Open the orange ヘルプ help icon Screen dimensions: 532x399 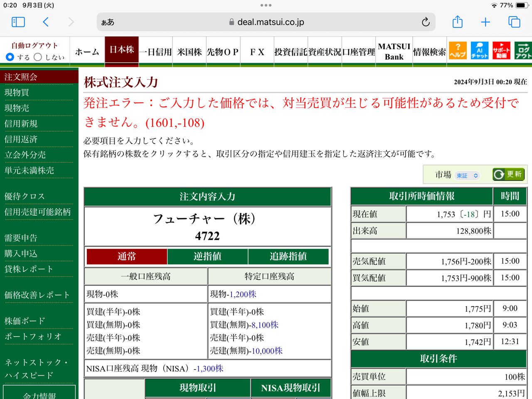458,51
